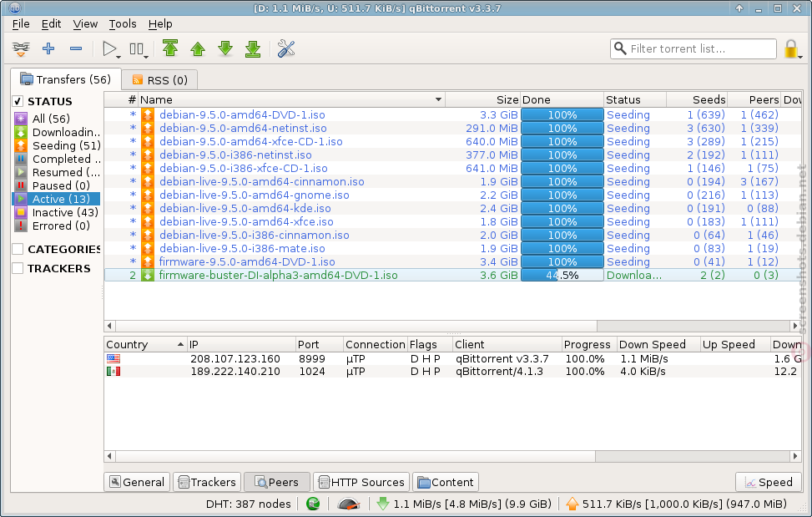Add a torrent file with plus icon
Viewport: 812px width, 517px height.
click(x=48, y=48)
